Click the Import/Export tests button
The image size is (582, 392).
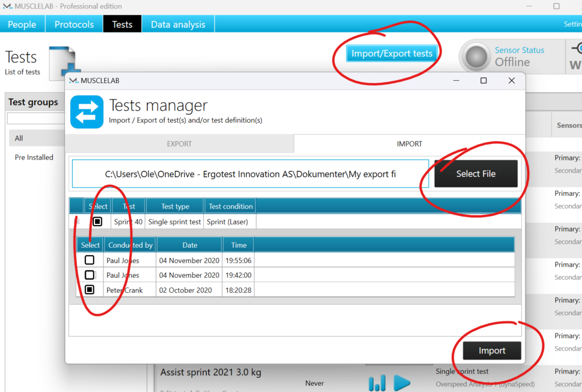[392, 53]
